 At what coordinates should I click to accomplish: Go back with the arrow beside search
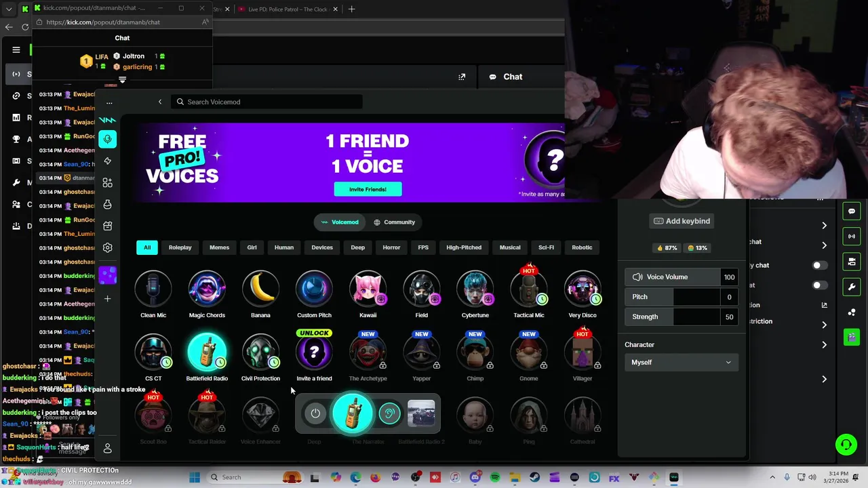pos(160,102)
